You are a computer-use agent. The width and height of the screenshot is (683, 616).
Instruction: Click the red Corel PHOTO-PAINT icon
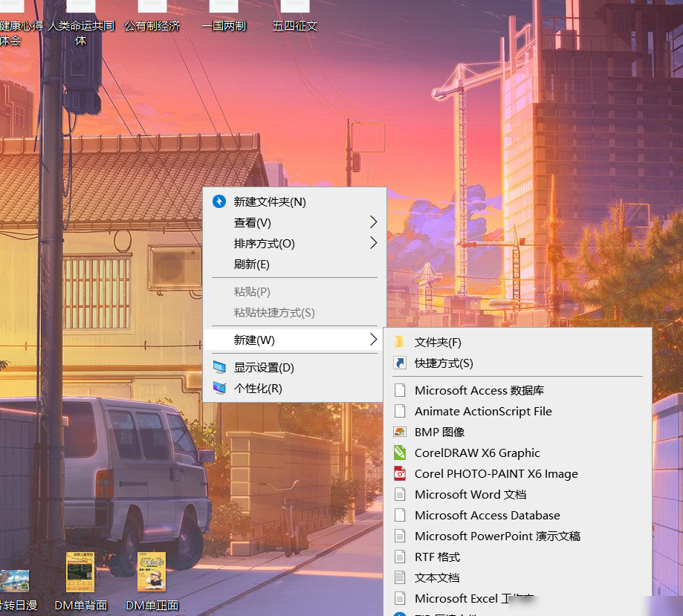click(x=400, y=473)
